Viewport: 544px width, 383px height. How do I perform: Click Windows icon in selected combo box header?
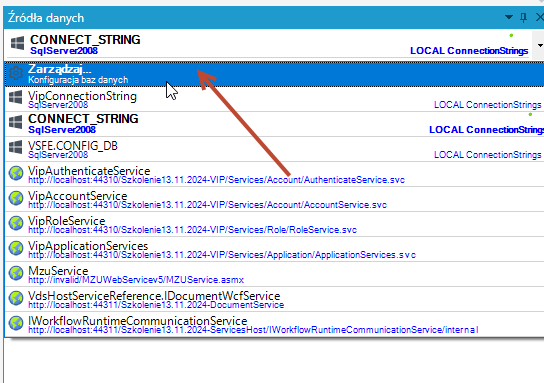(x=17, y=43)
